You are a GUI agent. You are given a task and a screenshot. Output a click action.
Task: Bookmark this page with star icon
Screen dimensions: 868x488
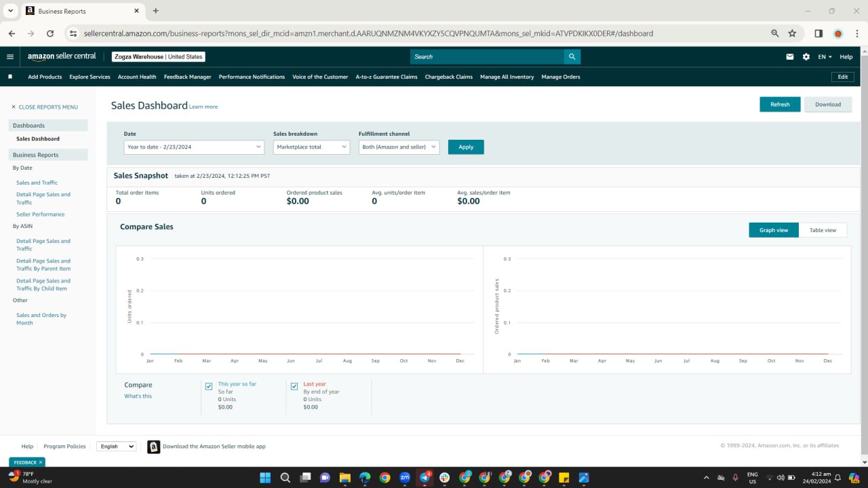coord(792,33)
